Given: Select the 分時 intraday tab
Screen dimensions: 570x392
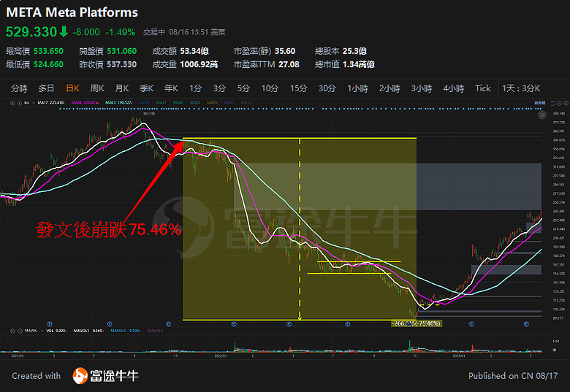Looking at the screenshot, I should [19, 88].
